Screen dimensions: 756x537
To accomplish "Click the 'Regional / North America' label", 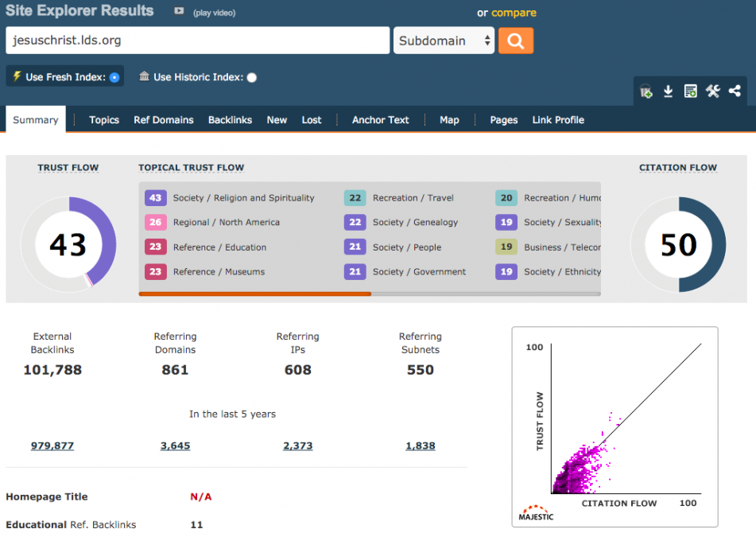I will pyautogui.click(x=226, y=222).
